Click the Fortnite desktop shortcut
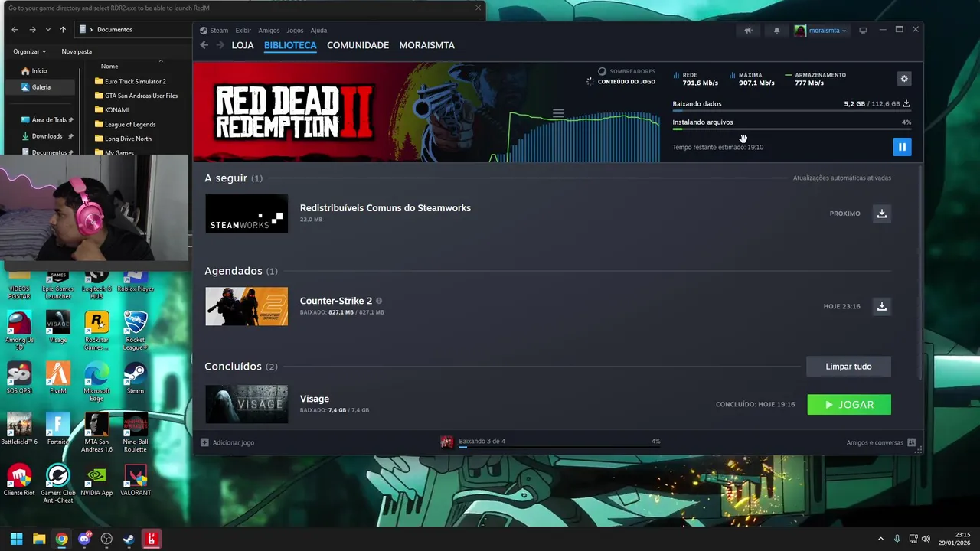Screen dimensions: 980x551 (58, 429)
